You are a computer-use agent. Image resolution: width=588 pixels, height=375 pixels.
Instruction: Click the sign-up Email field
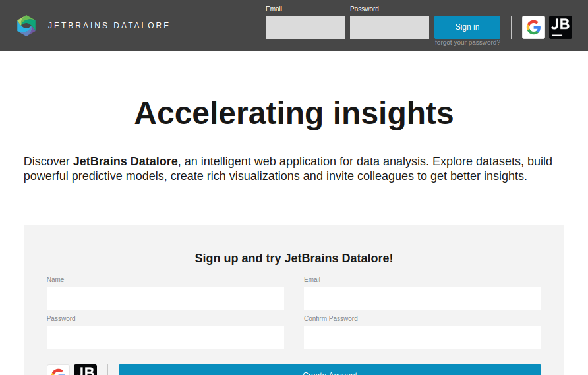(x=423, y=298)
